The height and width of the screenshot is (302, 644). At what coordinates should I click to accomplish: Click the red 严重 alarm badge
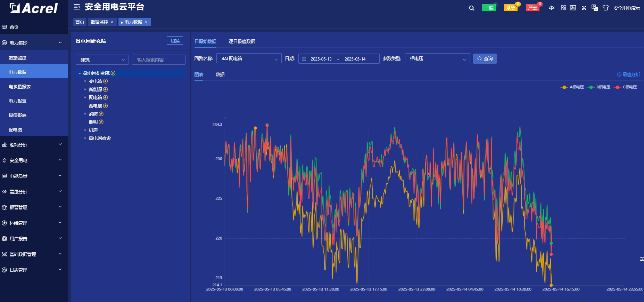(532, 8)
